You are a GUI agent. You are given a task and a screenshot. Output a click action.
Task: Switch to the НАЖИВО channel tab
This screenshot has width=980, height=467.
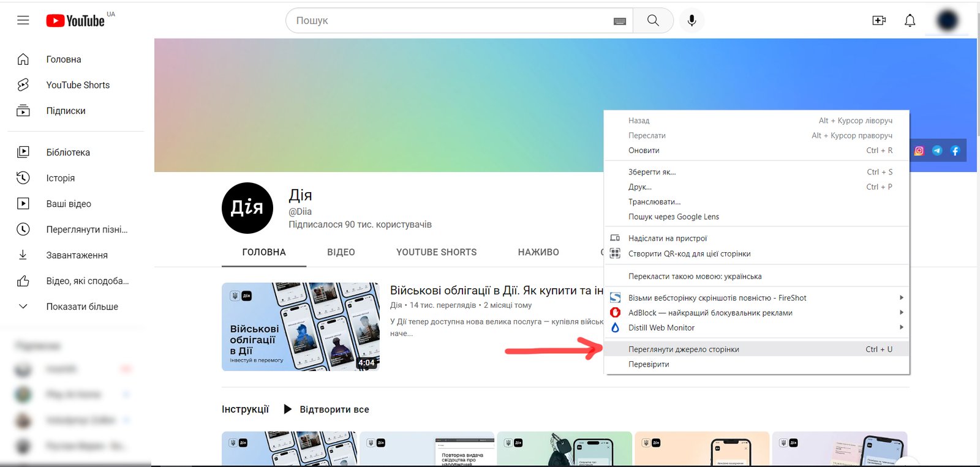(x=538, y=252)
